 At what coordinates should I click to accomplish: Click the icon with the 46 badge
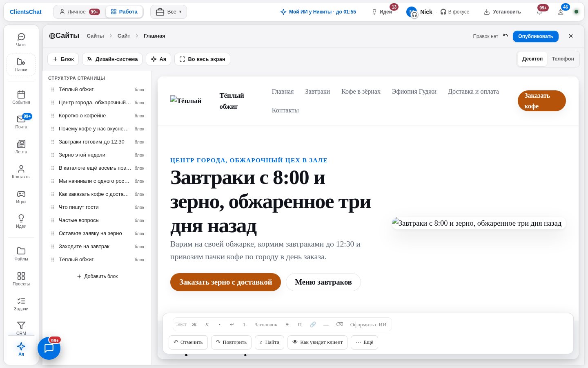pyautogui.click(x=561, y=12)
